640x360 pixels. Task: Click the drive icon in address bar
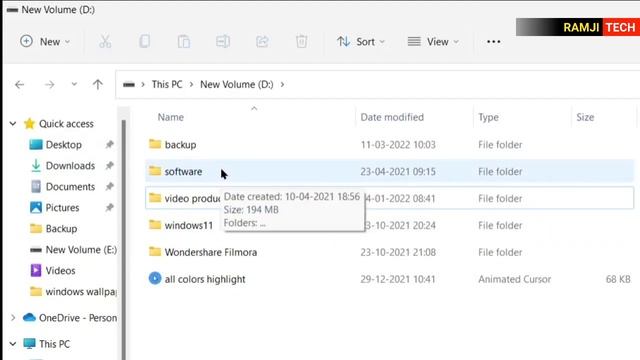pos(129,84)
